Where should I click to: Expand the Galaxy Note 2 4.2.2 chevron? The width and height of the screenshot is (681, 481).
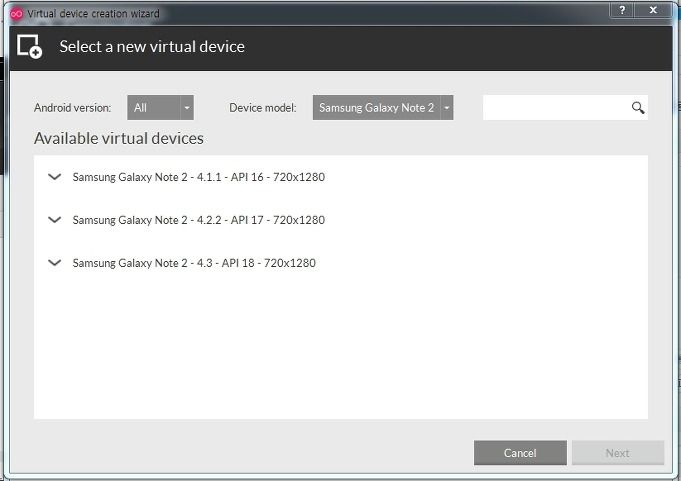coord(55,220)
